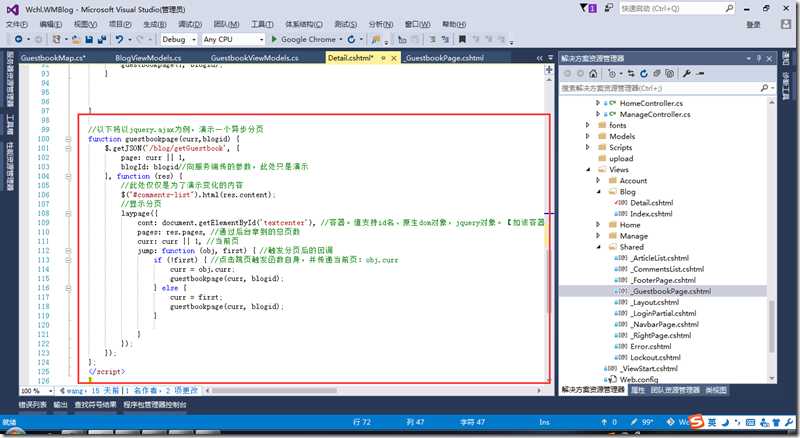This screenshot has width=800, height=438.
Task: Click the feedback icon beside quick launch
Action: (609, 8)
